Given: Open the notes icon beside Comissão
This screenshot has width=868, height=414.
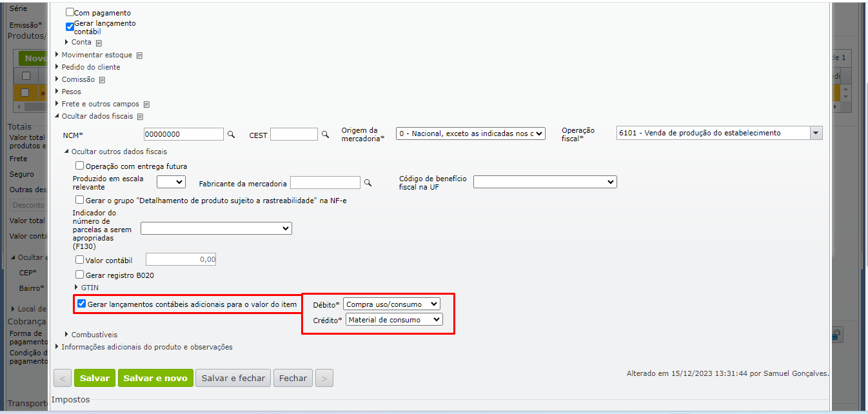Looking at the screenshot, I should click(102, 80).
